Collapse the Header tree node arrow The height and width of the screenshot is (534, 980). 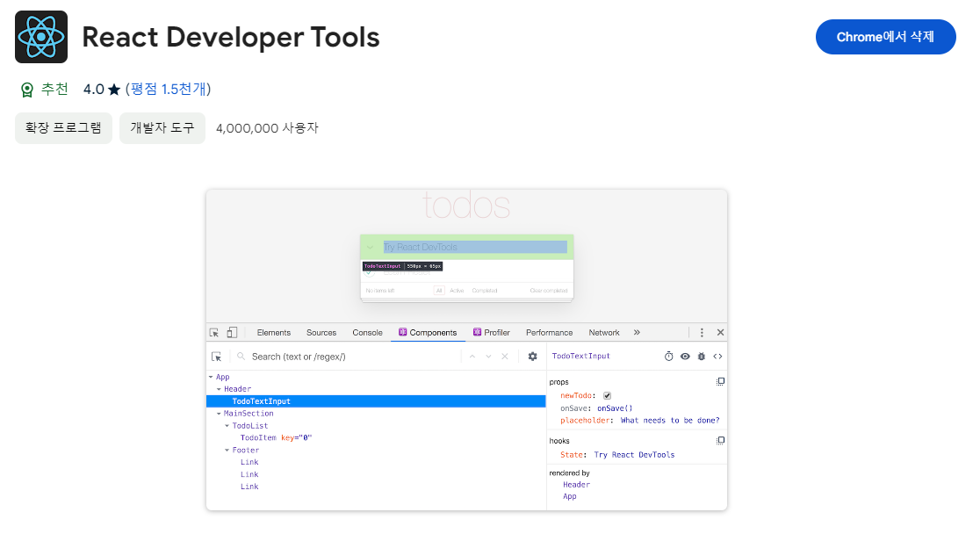tap(219, 389)
